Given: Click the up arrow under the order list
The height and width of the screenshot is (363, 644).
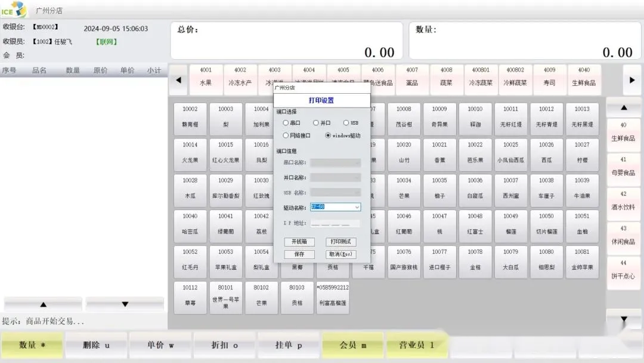Looking at the screenshot, I should pos(43,304).
